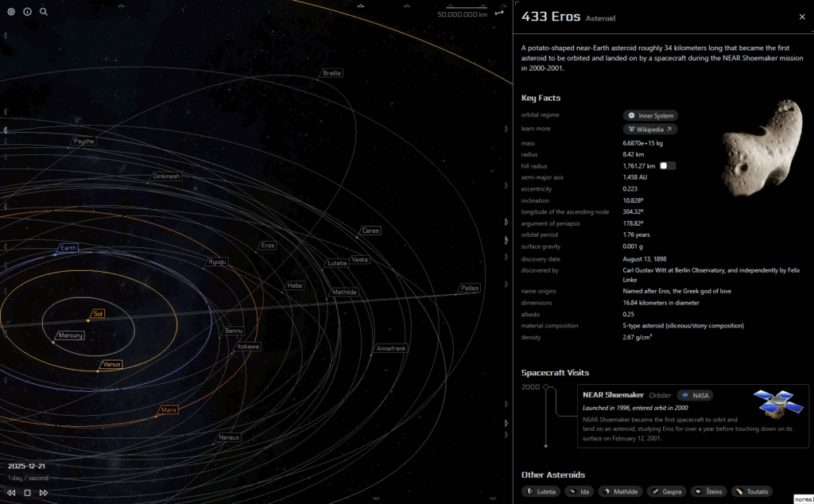The width and height of the screenshot is (814, 504).
Task: Select the Lutetia label on the map
Action: pos(337,263)
